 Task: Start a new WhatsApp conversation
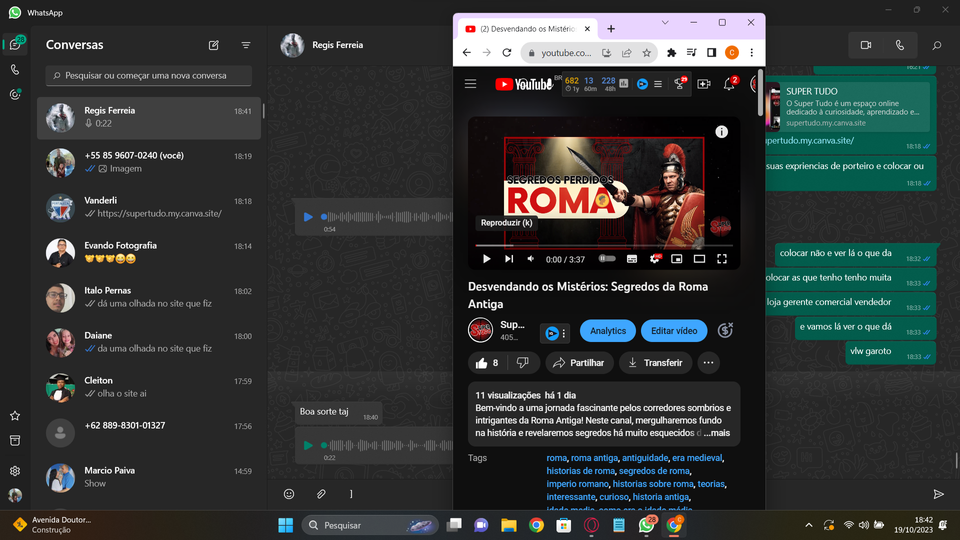click(214, 45)
